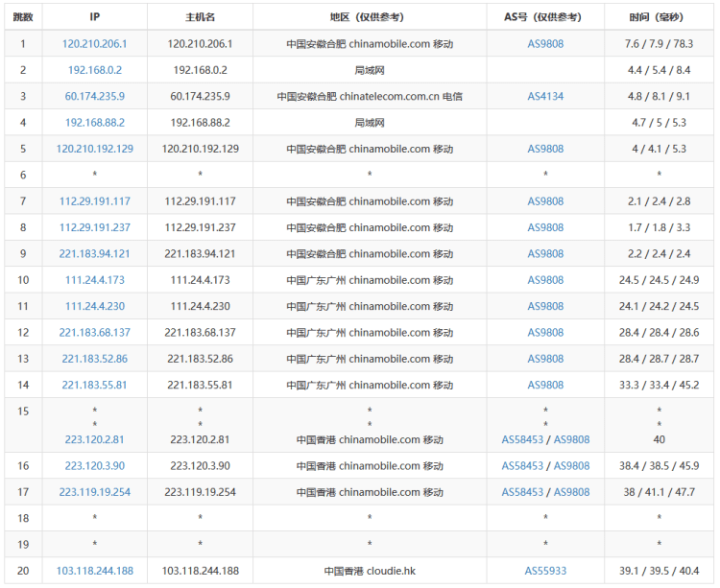
Task: Open the 112.29.191.117 IP link
Action: (x=94, y=201)
